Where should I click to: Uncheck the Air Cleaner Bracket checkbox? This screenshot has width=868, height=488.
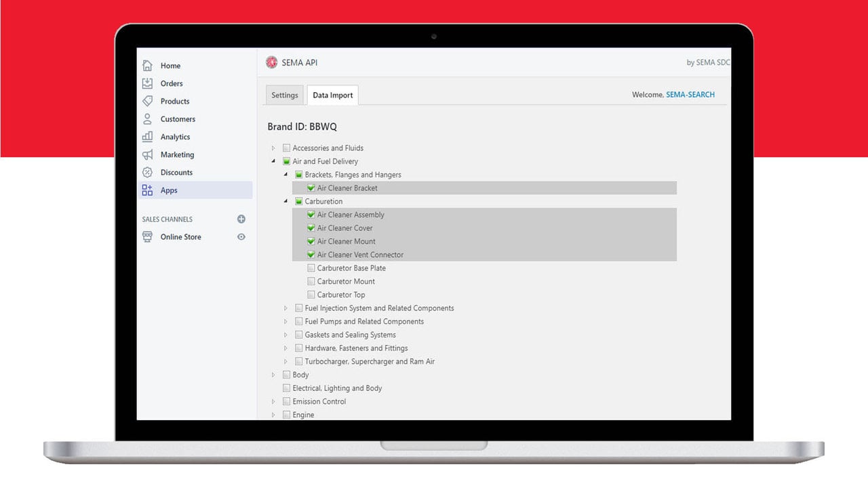(x=311, y=188)
